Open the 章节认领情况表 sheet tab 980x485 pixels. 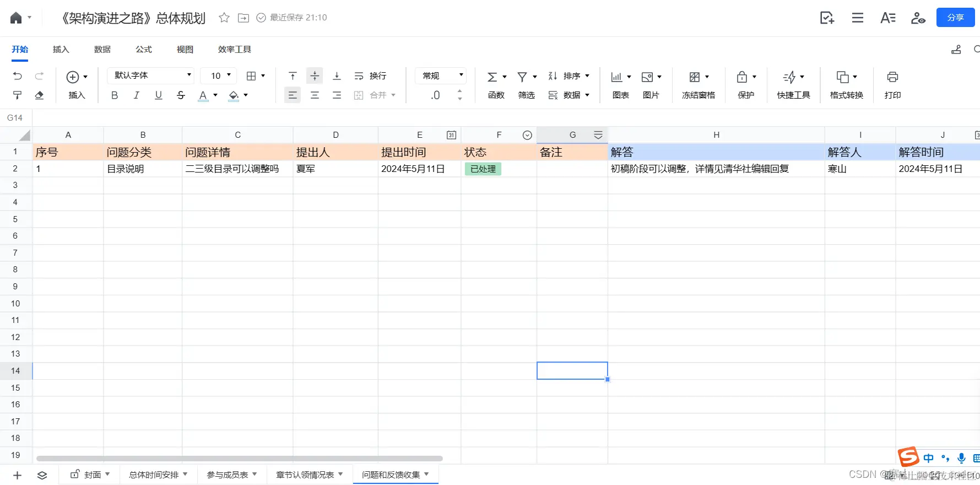(310, 475)
